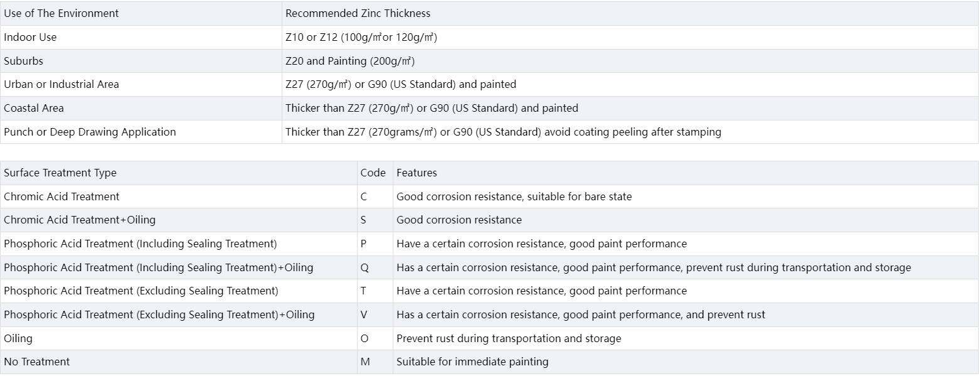Click the code 'V' cell
980x376 pixels.
pyautogui.click(x=364, y=314)
